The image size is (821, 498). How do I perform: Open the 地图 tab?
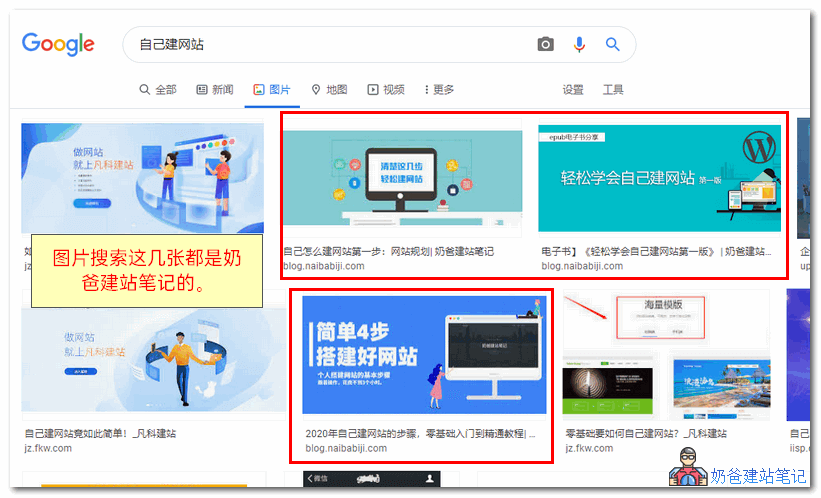coord(329,90)
